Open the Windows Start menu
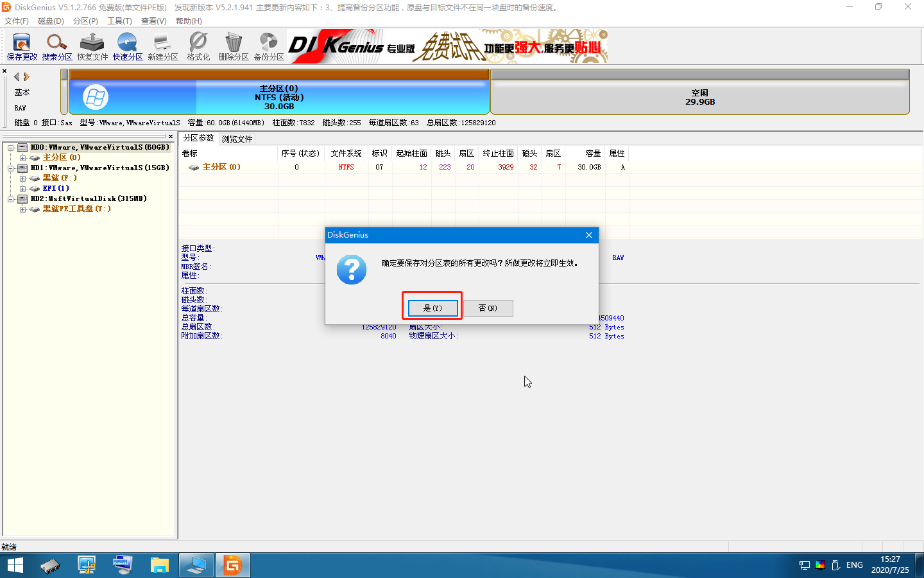 point(15,565)
